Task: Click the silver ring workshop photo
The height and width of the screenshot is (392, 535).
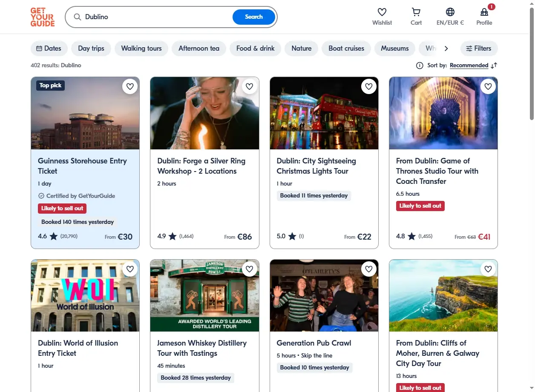Action: [204, 113]
